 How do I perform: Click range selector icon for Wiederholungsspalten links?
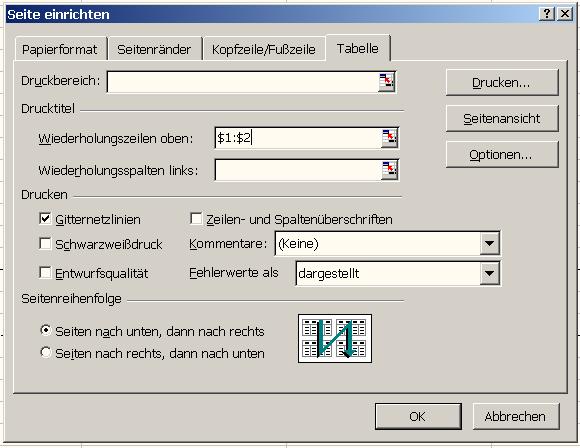tap(390, 170)
